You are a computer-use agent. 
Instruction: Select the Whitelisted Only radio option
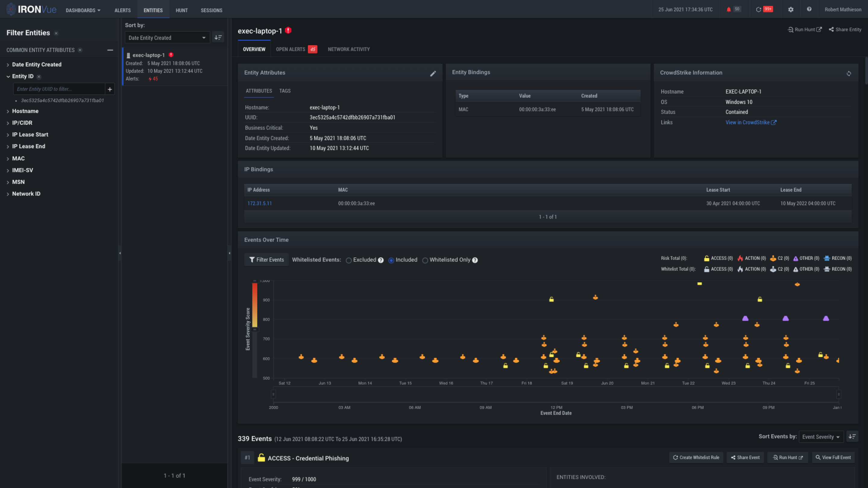(x=425, y=260)
